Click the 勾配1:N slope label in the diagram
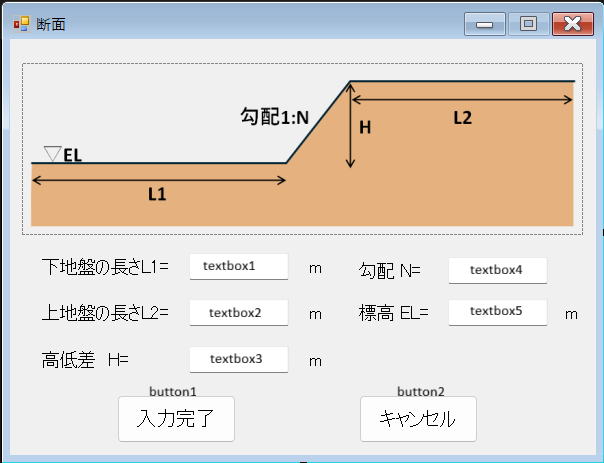 [275, 117]
